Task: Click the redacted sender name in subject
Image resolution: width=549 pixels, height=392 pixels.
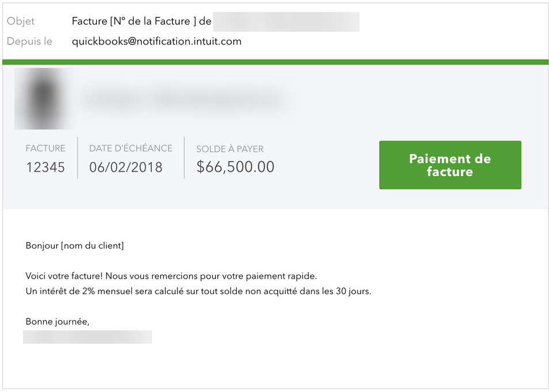Action: (287, 22)
